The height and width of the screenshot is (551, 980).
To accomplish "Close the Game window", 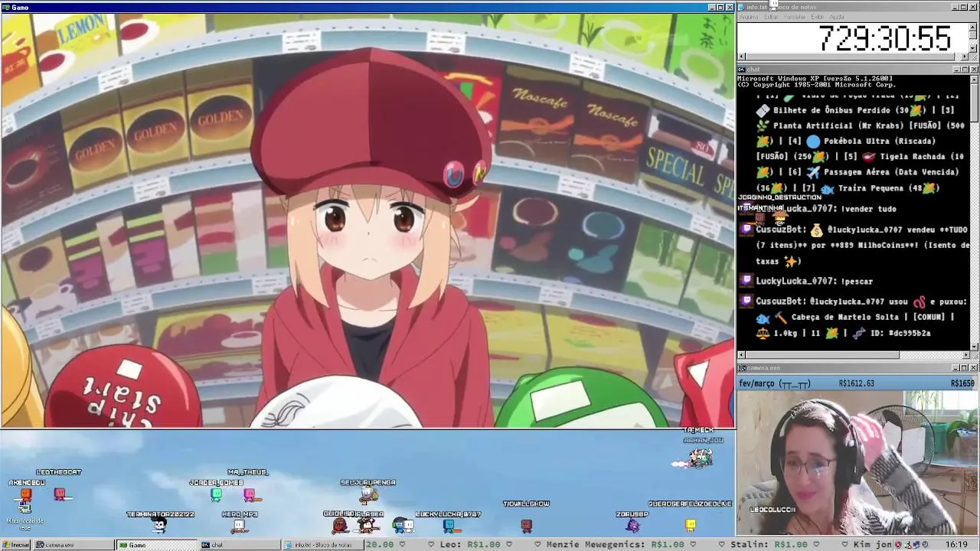I will (730, 8).
